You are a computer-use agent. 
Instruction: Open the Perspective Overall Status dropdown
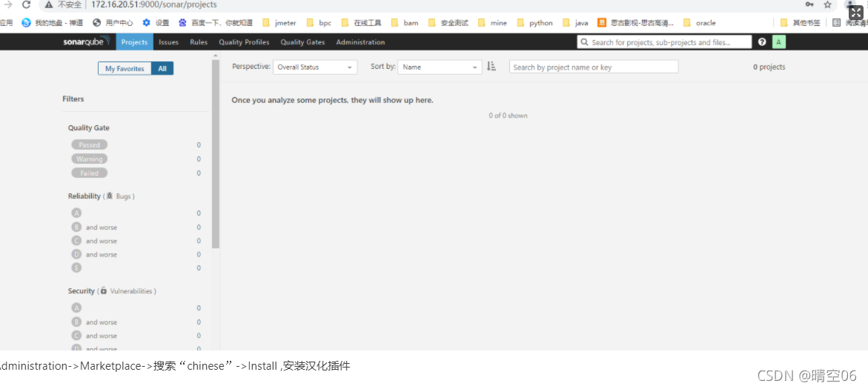coord(315,67)
